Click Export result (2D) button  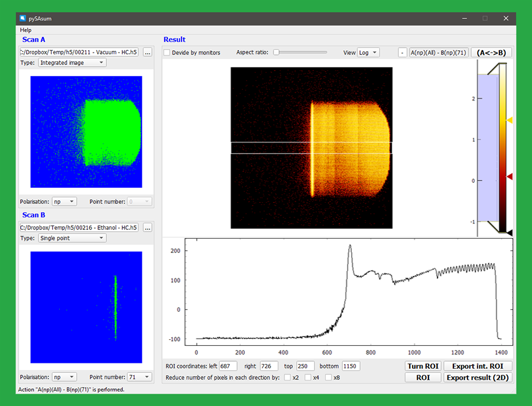(x=478, y=378)
